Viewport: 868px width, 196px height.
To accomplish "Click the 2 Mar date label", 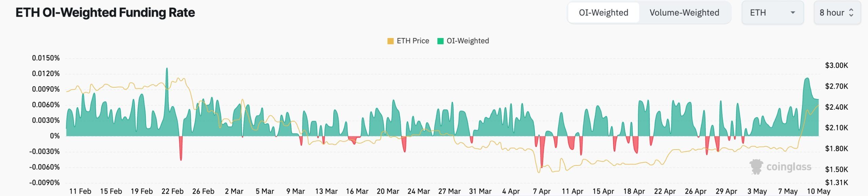I will (x=234, y=191).
